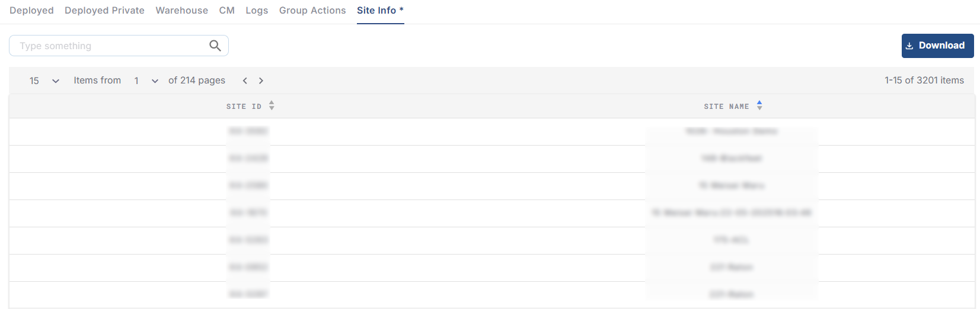Focus the Type something search field
This screenshot has width=980, height=309.
point(110,46)
